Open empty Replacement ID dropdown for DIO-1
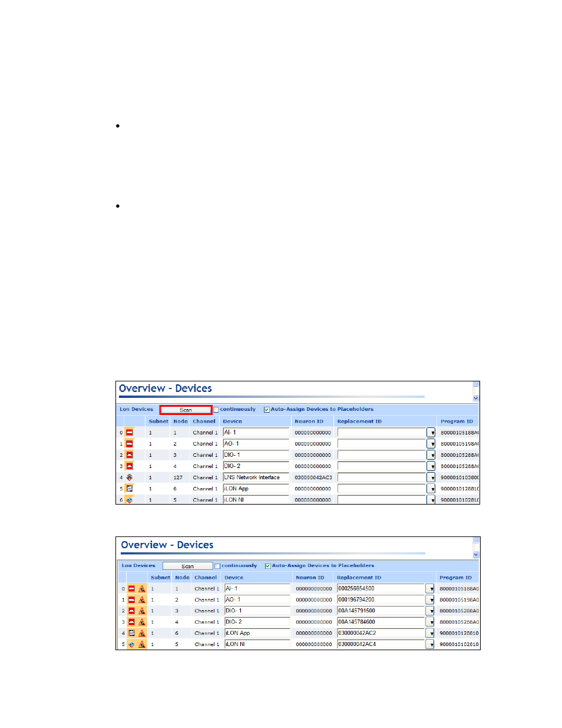The width and height of the screenshot is (562, 728). point(431,456)
